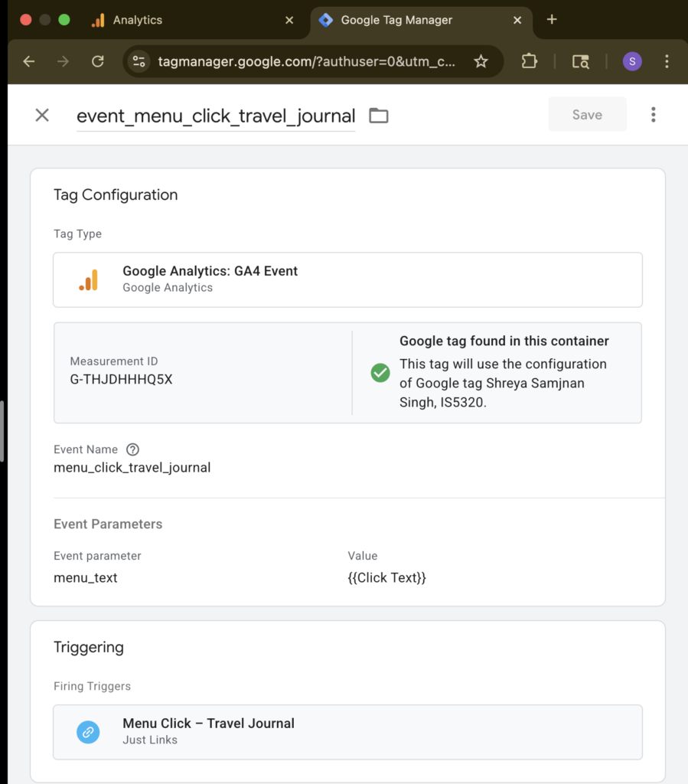
Task: Open the browser extensions puzzle icon
Action: point(529,61)
